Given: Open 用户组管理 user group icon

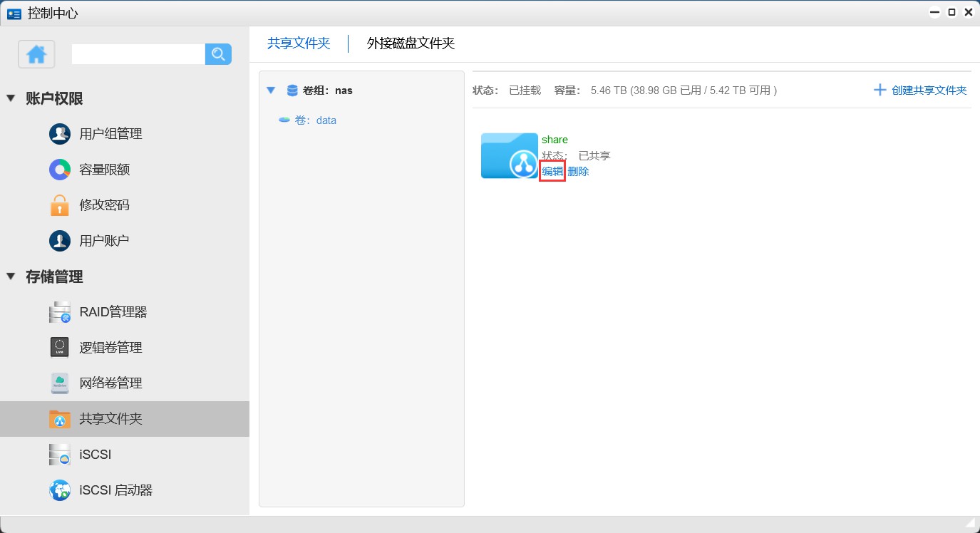Looking at the screenshot, I should pos(60,134).
